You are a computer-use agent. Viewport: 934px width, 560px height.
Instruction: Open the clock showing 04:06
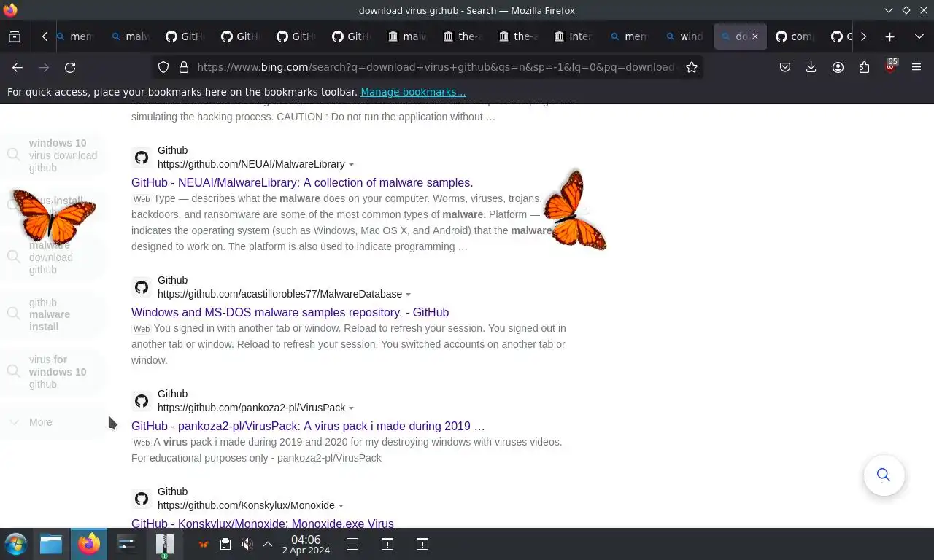pos(306,545)
